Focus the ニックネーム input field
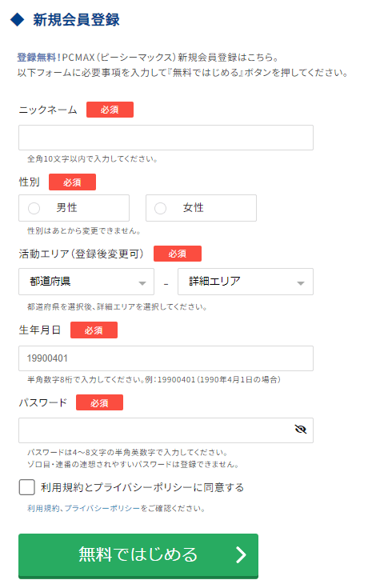Image resolution: width=368 pixels, height=588 pixels. (166, 138)
